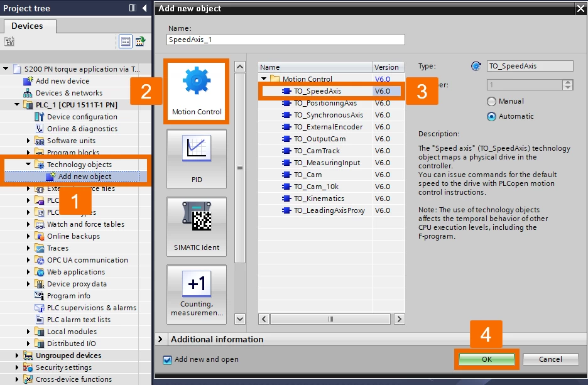This screenshot has height=385, width=588.
Task: Expand the Watch and force tables node
Action: pyautogui.click(x=28, y=224)
